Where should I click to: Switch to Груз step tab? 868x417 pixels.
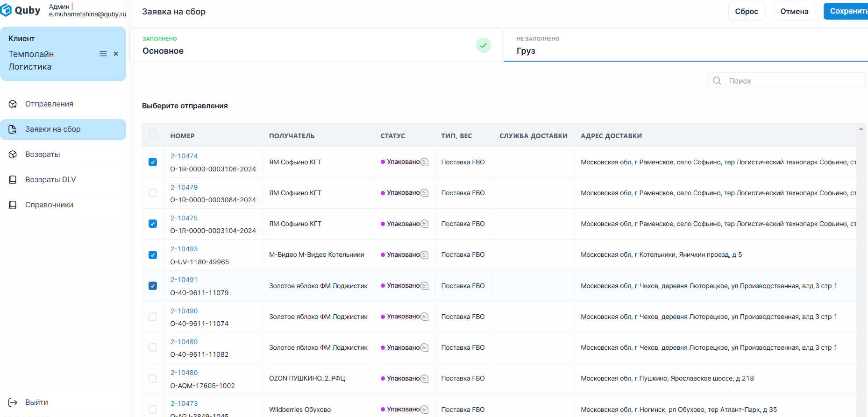pyautogui.click(x=686, y=45)
